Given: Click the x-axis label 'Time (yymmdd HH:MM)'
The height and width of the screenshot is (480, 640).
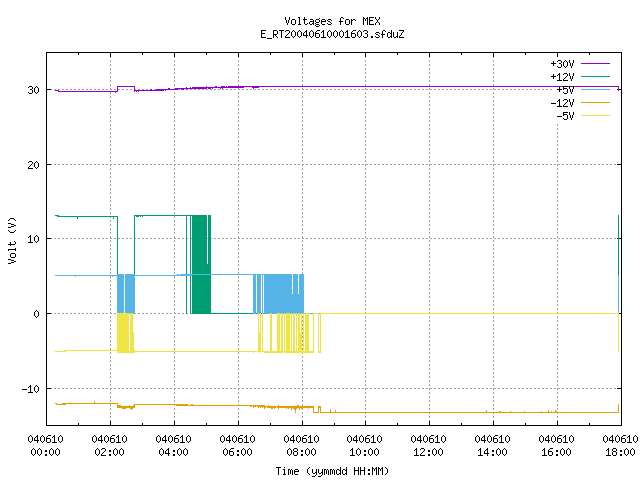Looking at the screenshot, I should click(x=332, y=471).
